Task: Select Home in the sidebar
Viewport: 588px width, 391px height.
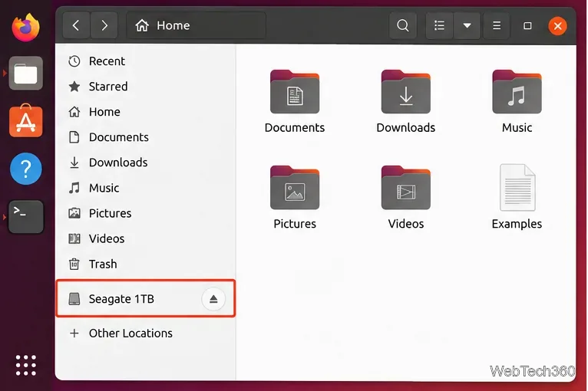Action: (146, 112)
